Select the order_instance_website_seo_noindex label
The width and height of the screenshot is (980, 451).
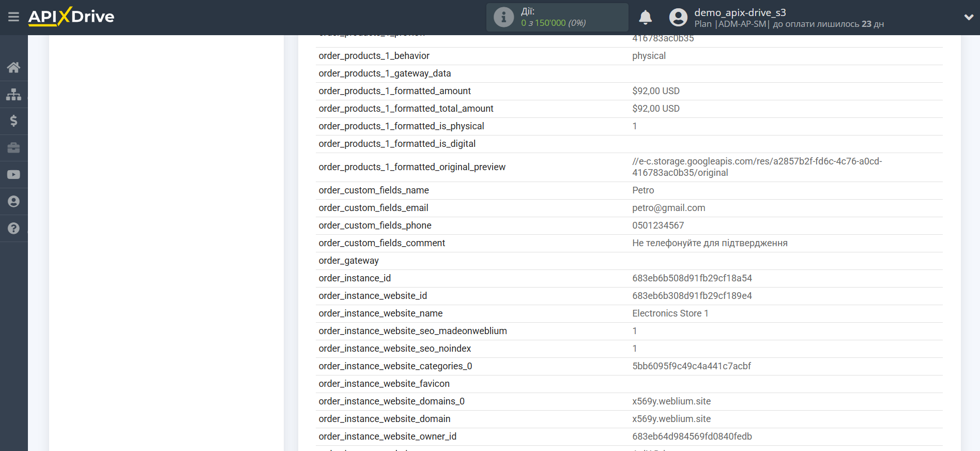(394, 349)
